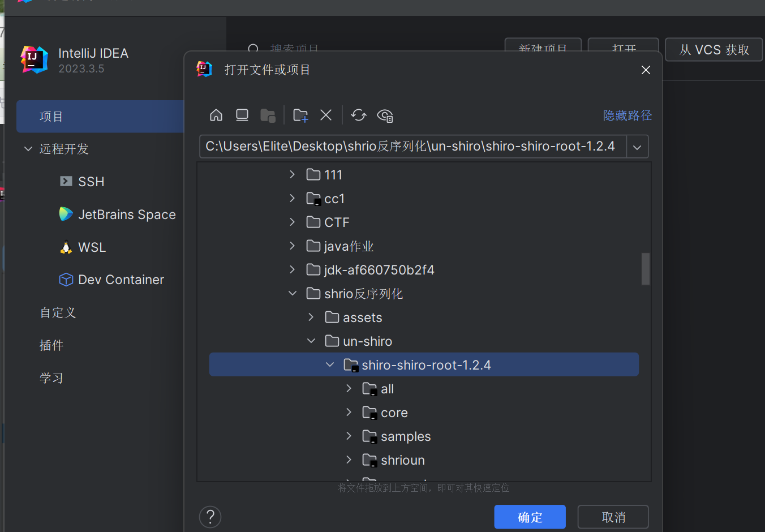Expand the jdk-af660750b2f4 folder

[x=292, y=269]
